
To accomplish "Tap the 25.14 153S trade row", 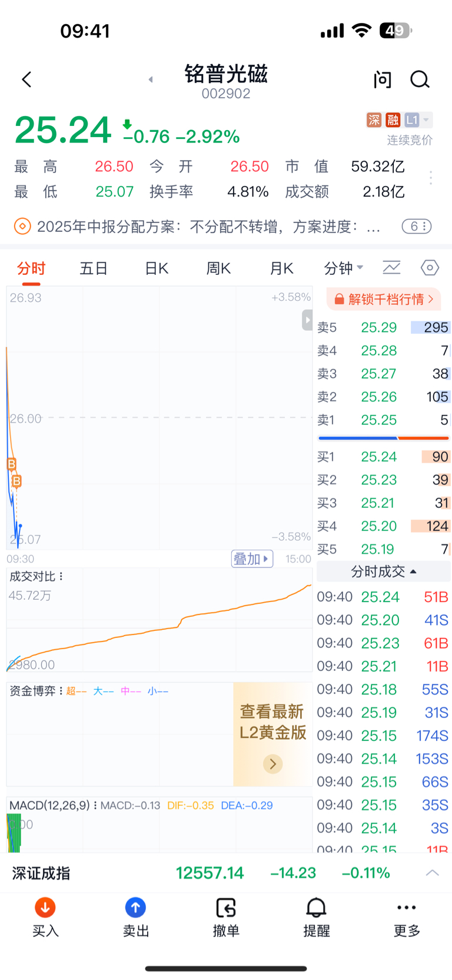I will pyautogui.click(x=383, y=759).
